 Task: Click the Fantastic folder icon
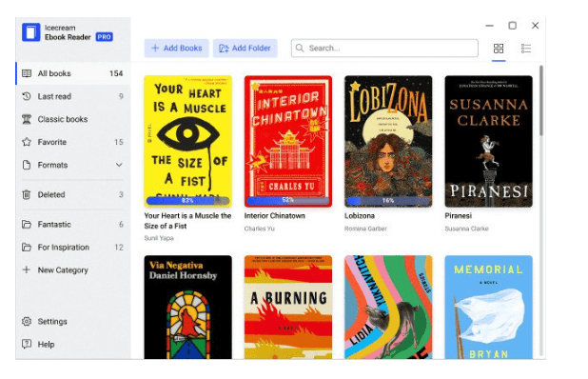pyautogui.click(x=27, y=225)
